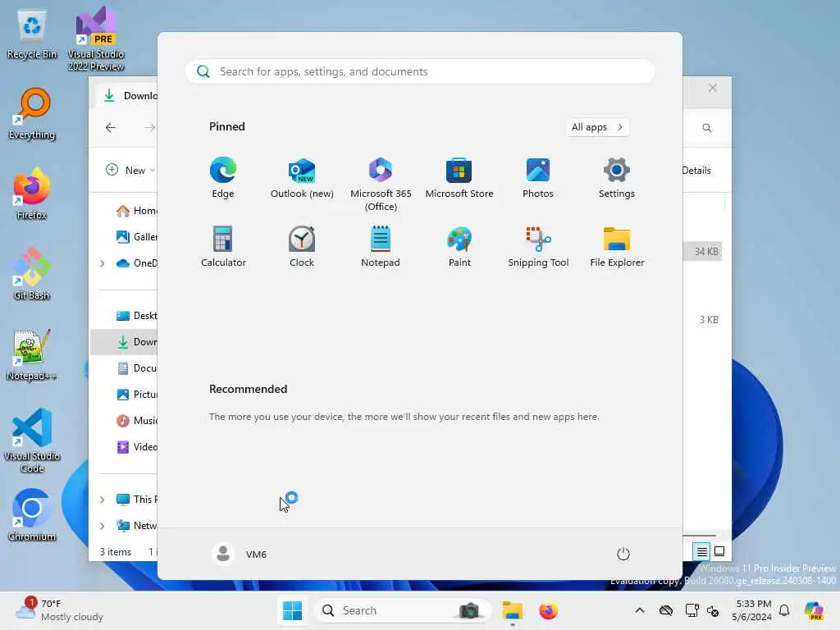
Task: Open Copilot preview icon in taskbar
Action: pos(814,610)
